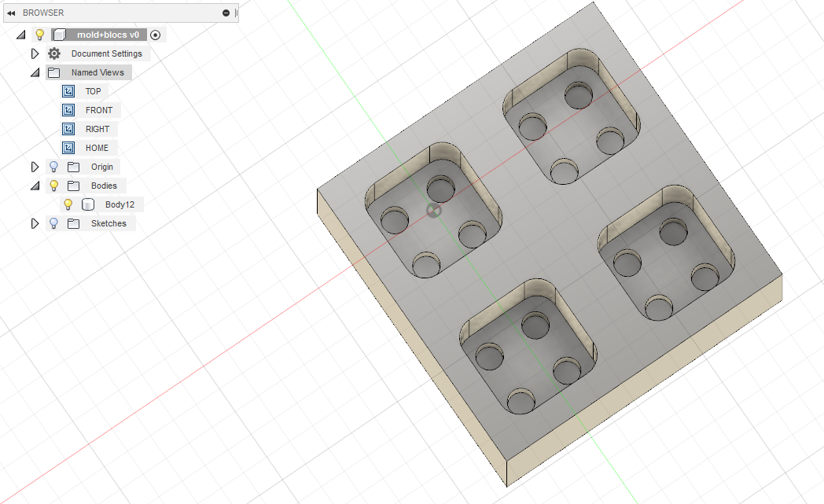The width and height of the screenshot is (824, 504).
Task: Toggle the Sketches visibility lightbulb
Action: coord(53,223)
